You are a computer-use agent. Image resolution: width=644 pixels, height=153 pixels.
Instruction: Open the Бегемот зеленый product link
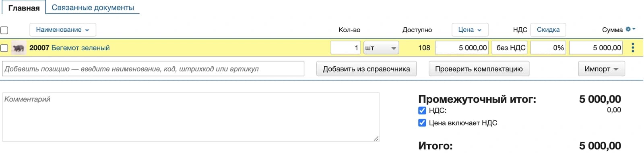(x=80, y=48)
